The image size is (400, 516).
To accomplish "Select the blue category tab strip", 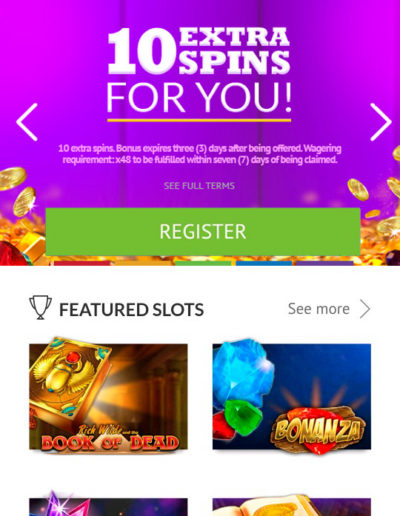I will 263,263.
